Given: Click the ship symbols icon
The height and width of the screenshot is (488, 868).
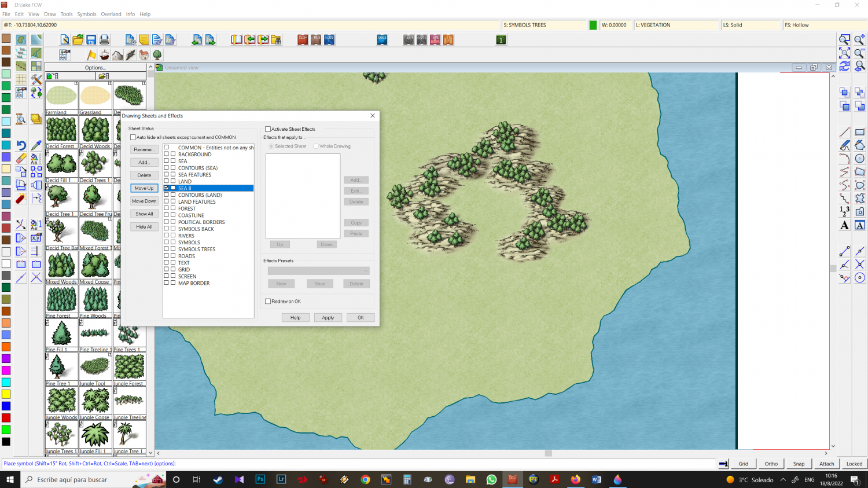Looking at the screenshot, I should (105, 55).
